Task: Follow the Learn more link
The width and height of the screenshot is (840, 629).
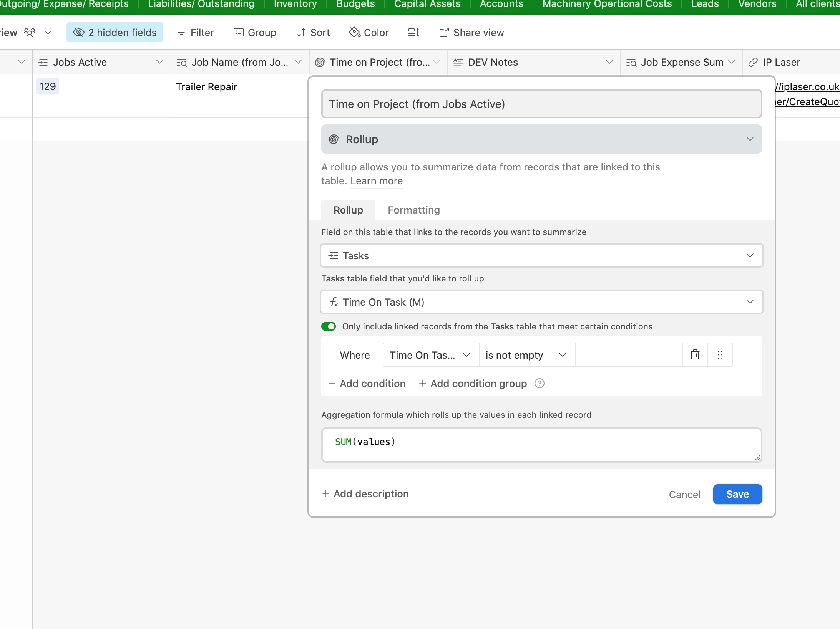Action: pos(376,181)
